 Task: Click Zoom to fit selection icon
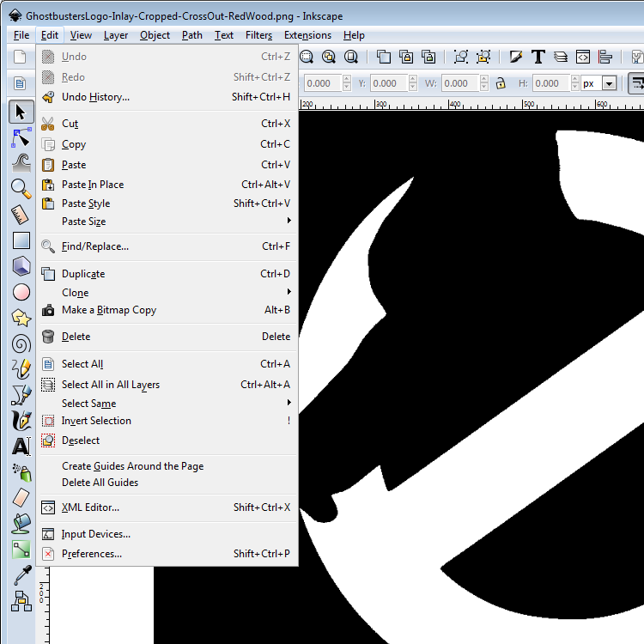[x=307, y=57]
